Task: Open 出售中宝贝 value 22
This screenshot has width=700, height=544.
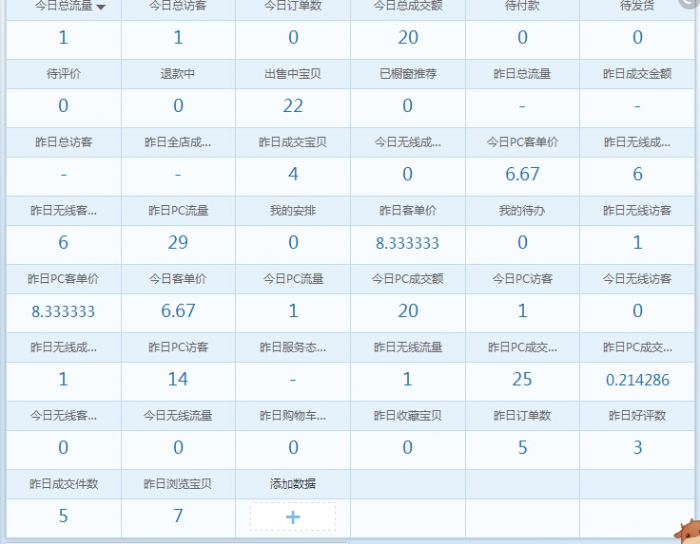Action: (293, 106)
